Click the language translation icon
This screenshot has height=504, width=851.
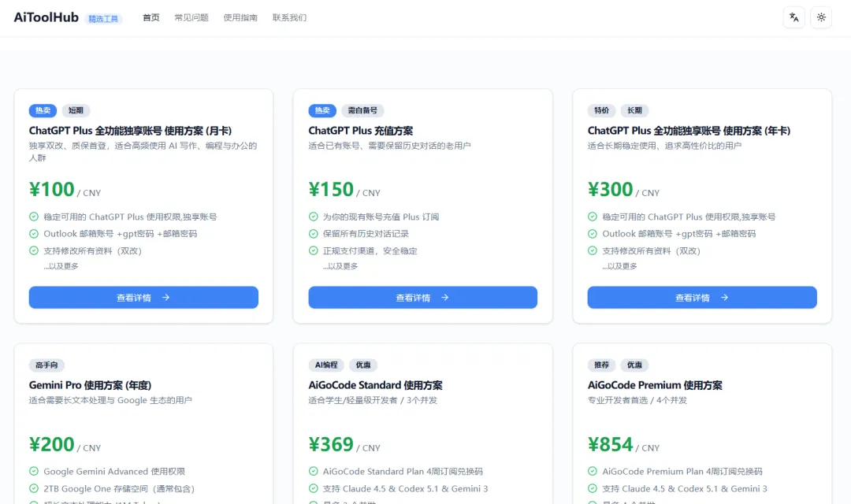coord(794,17)
